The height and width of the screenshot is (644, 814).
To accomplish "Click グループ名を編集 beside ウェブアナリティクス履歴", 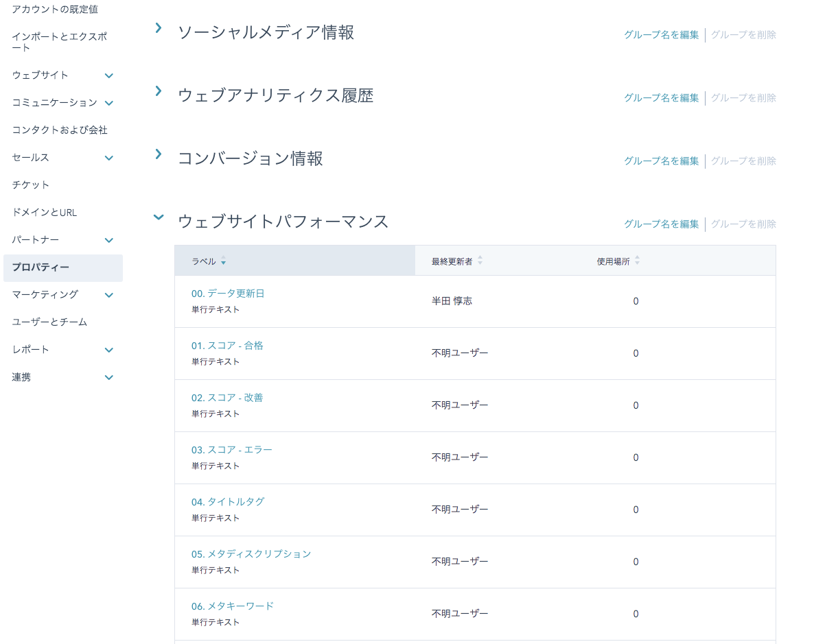I will pyautogui.click(x=661, y=98).
